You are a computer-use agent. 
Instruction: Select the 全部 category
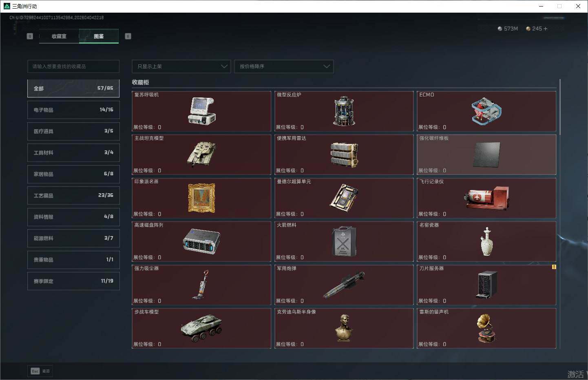(73, 88)
